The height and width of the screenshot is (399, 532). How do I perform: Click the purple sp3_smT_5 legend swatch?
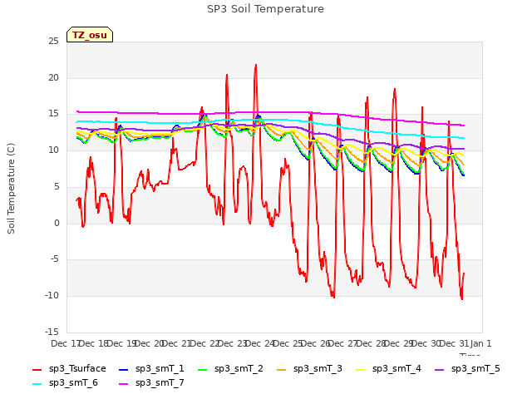coord(440,369)
